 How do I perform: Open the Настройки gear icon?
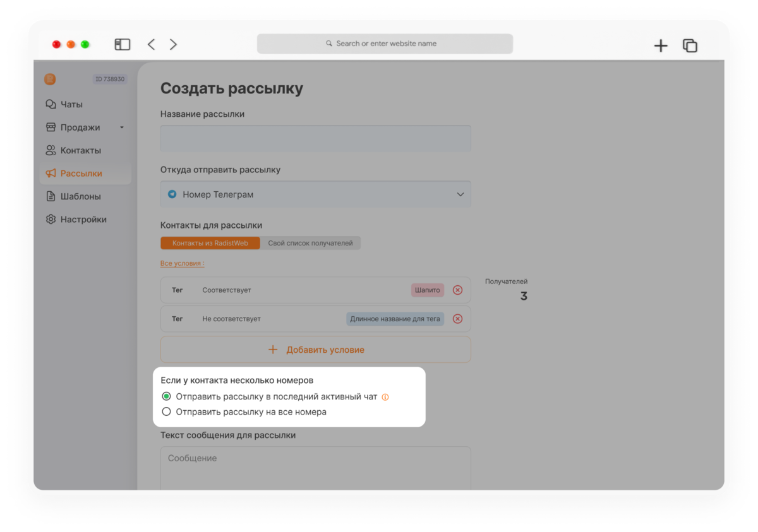click(51, 220)
